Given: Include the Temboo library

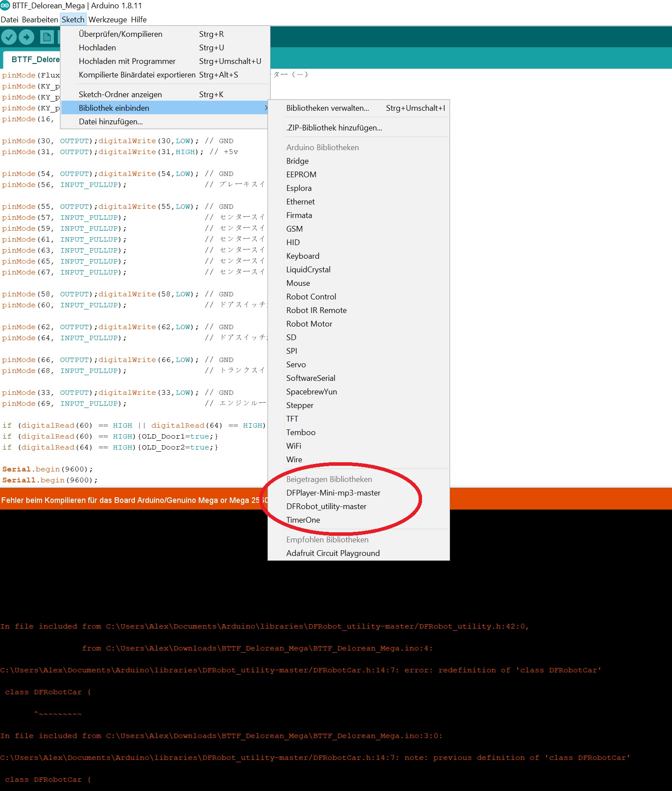Looking at the screenshot, I should [359, 432].
